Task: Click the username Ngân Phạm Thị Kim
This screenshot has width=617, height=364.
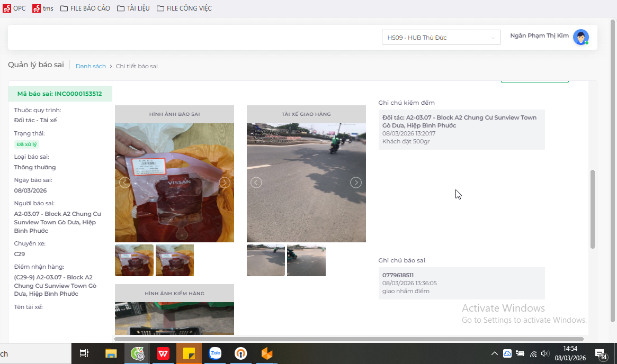Action: coord(540,36)
